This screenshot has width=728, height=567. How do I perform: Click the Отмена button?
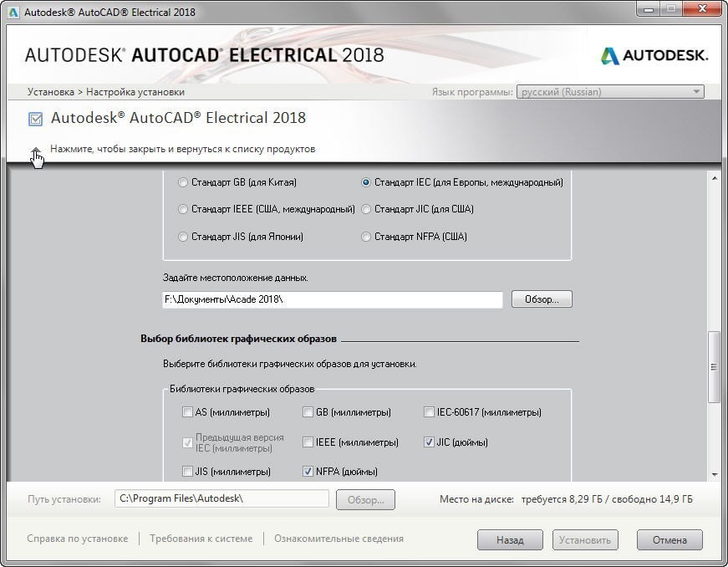(669, 540)
